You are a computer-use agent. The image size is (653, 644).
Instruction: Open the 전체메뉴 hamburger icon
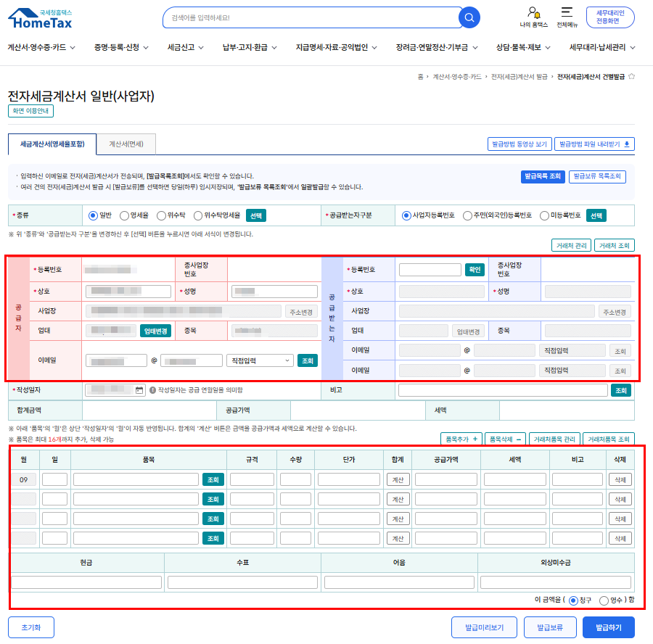pyautogui.click(x=567, y=13)
